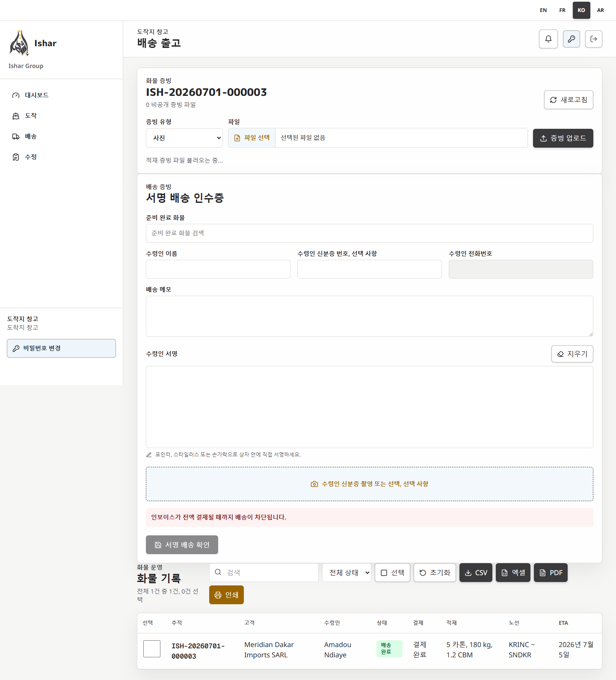The height and width of the screenshot is (680, 616).
Task: Click 비밀번호 변경 button
Action: (61, 348)
